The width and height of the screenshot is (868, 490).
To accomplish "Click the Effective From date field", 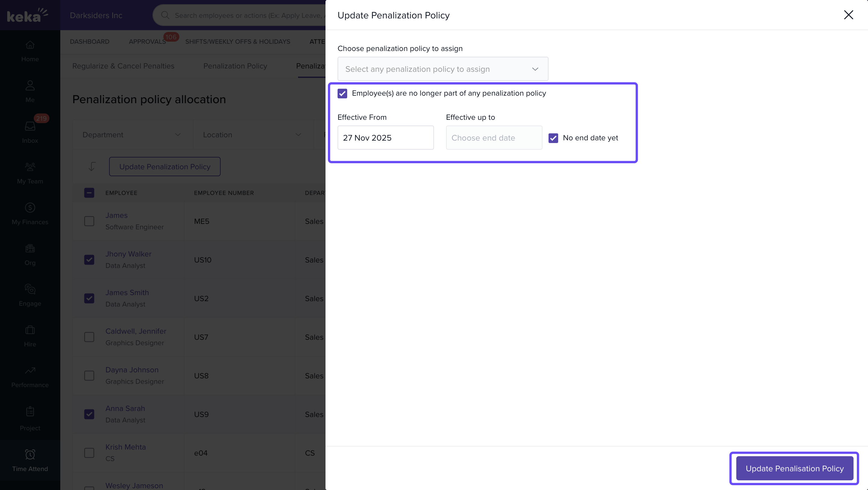I will pyautogui.click(x=385, y=138).
